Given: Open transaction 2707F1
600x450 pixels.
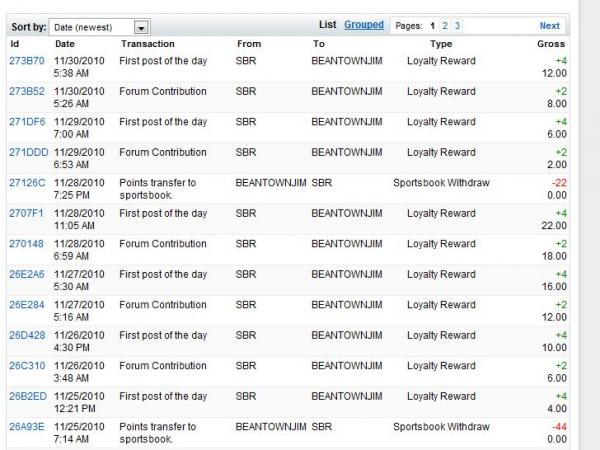Looking at the screenshot, I should (27, 214).
